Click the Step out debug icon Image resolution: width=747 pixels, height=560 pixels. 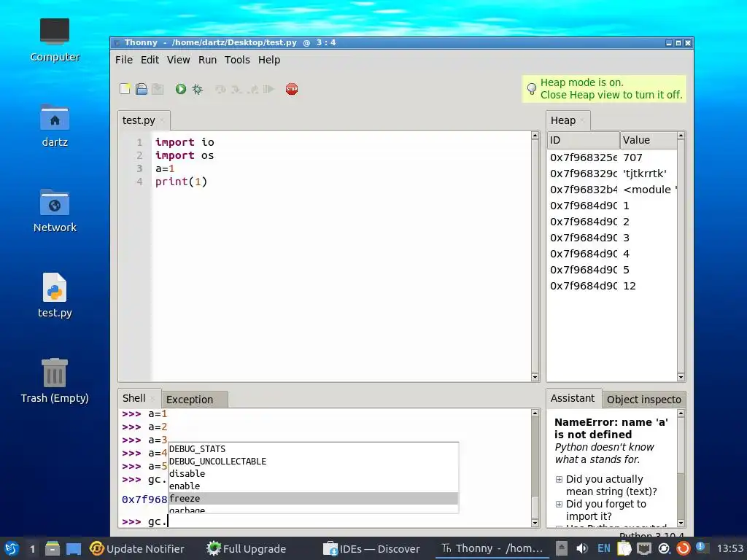252,89
